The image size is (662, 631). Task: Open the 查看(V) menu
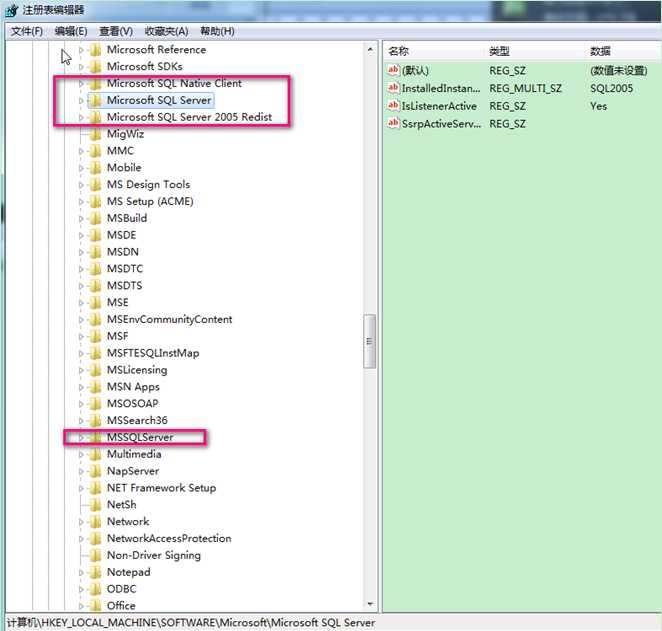(116, 31)
